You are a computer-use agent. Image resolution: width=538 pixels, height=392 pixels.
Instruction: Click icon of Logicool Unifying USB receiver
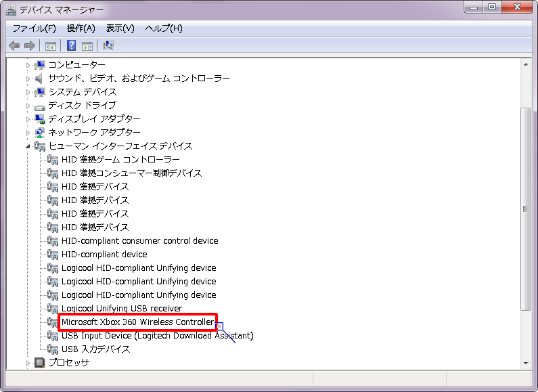click(x=53, y=308)
